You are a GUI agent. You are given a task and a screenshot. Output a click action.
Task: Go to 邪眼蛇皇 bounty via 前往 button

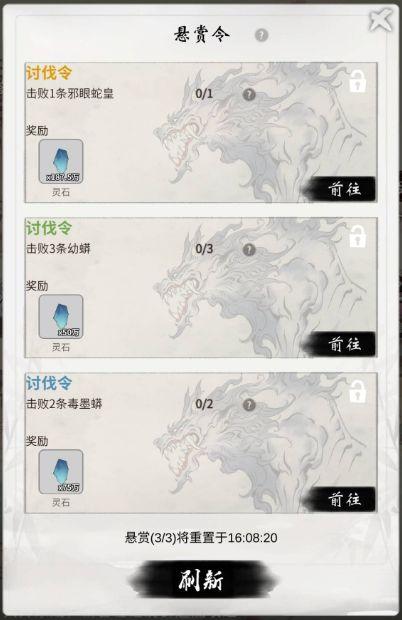[x=341, y=189]
